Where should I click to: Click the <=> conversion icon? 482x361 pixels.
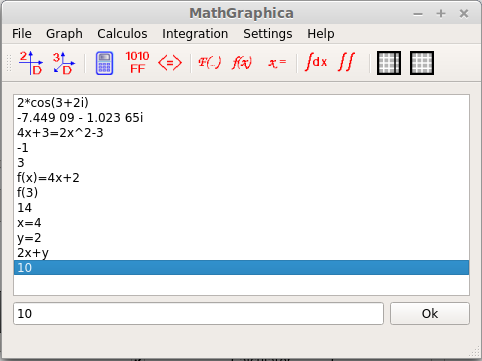(x=170, y=63)
